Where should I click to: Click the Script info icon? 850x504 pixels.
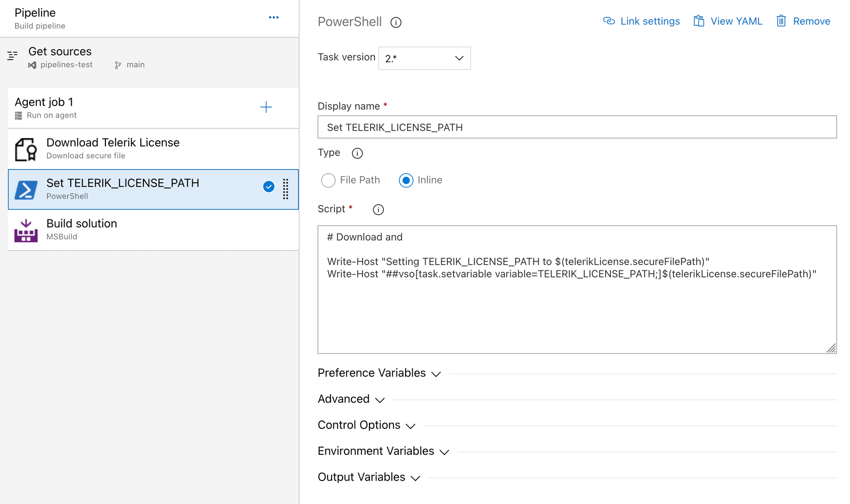(378, 209)
